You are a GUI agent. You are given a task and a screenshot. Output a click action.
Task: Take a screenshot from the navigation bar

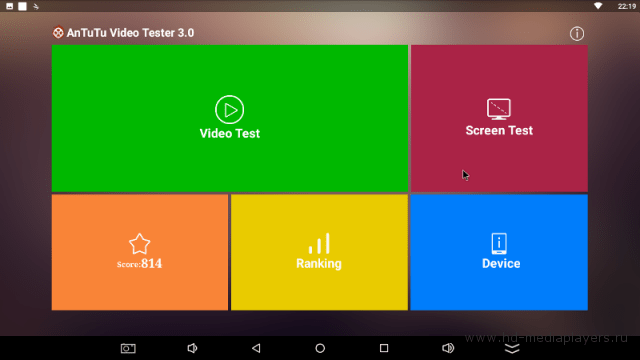(x=128, y=348)
